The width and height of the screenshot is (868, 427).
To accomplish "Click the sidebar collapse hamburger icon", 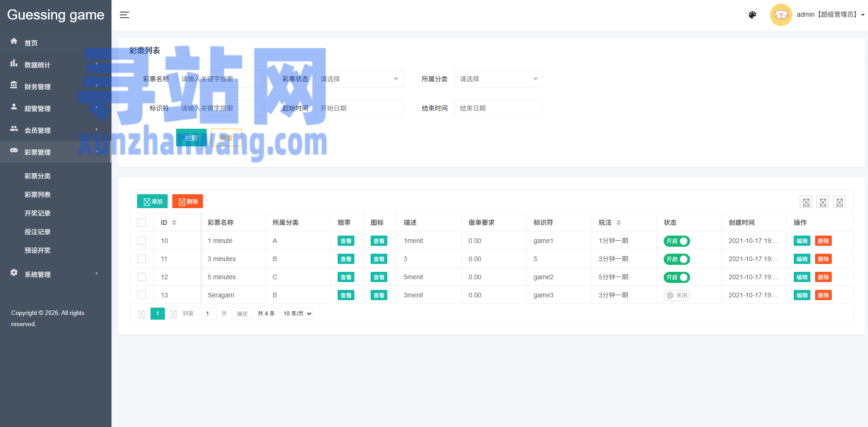I will coord(124,15).
